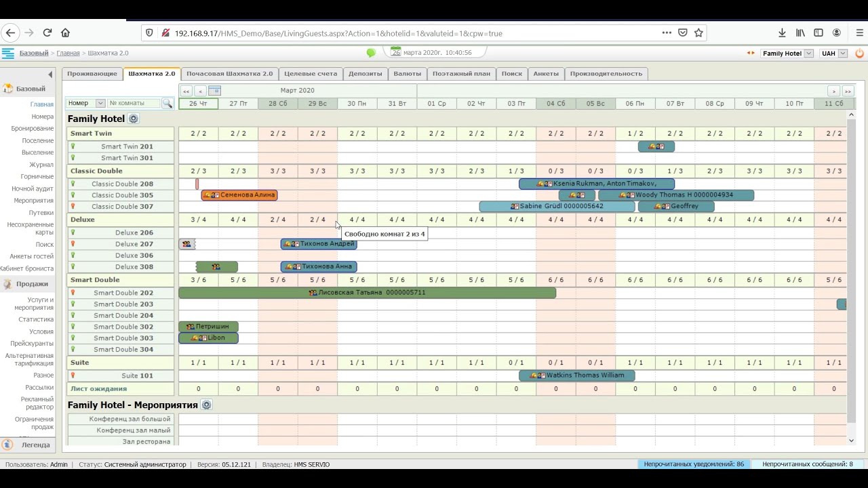Collapse the left sidebar with the arrow icon
The image size is (868, 488).
50,75
